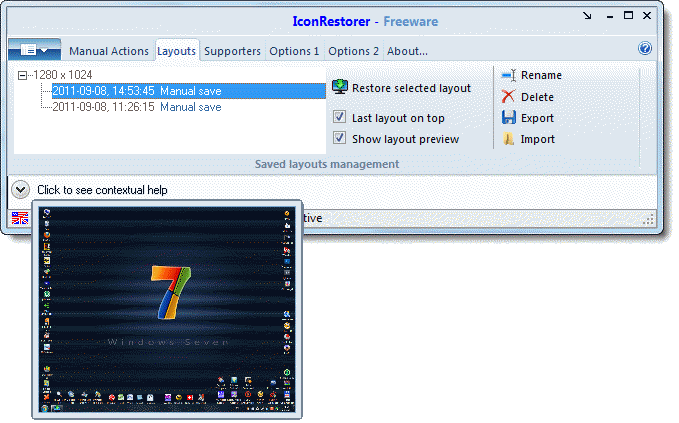
Task: Click the Restore selected layout monitor icon
Action: [340, 87]
